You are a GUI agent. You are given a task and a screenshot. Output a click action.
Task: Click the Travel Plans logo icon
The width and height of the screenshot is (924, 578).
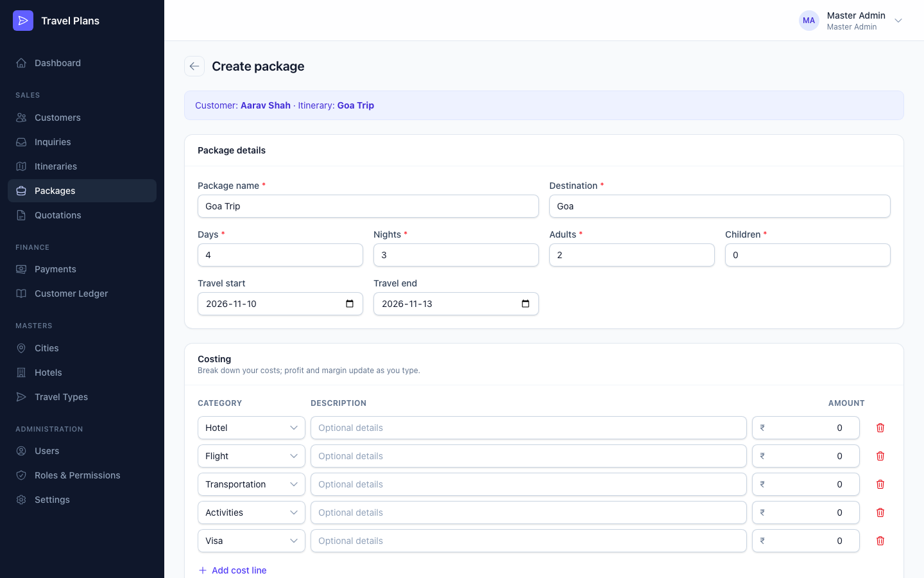click(23, 21)
